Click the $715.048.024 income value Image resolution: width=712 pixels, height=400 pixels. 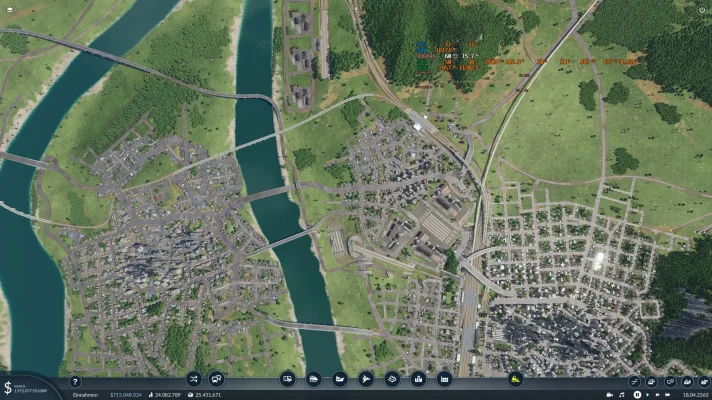coord(126,395)
